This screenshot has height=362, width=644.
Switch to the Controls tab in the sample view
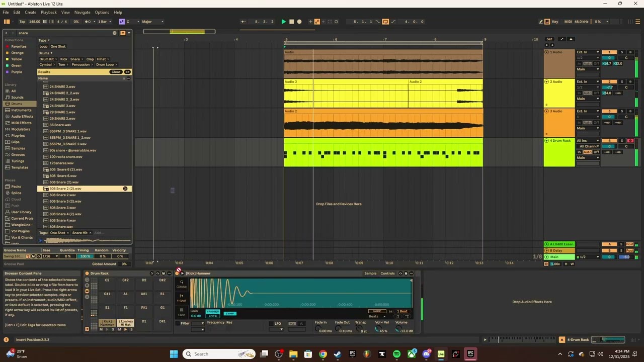click(387, 274)
